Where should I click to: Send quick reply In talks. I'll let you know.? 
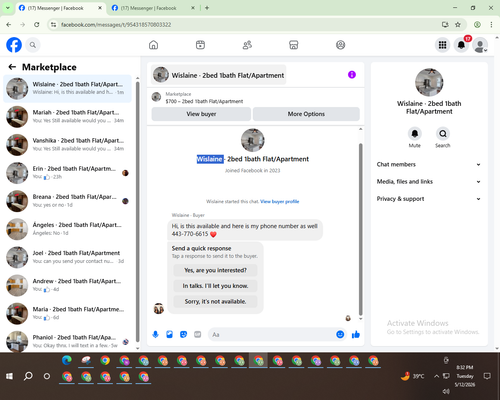pyautogui.click(x=215, y=286)
